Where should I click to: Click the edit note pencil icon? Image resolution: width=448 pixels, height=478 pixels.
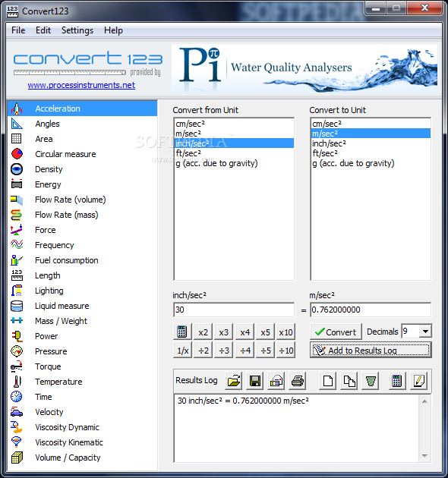pos(418,381)
